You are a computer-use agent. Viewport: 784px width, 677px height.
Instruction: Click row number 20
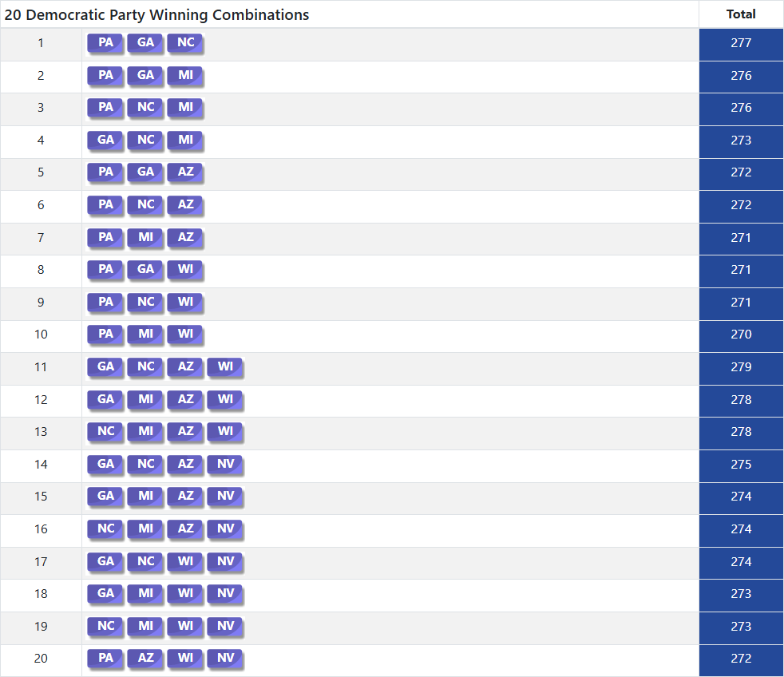[41, 659]
